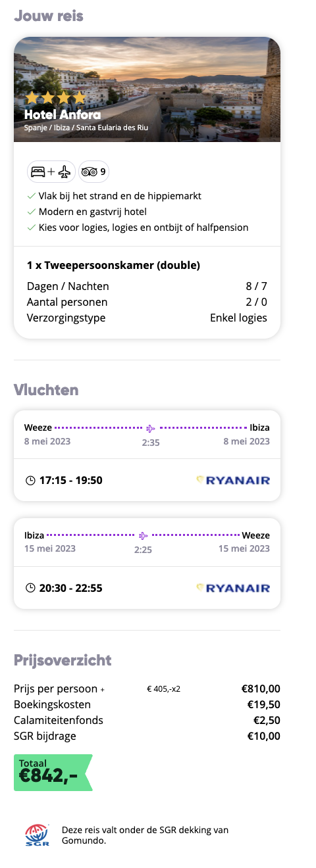Click the bed plus flight package icon
Viewport: 316px width, 868px height.
[x=51, y=172]
